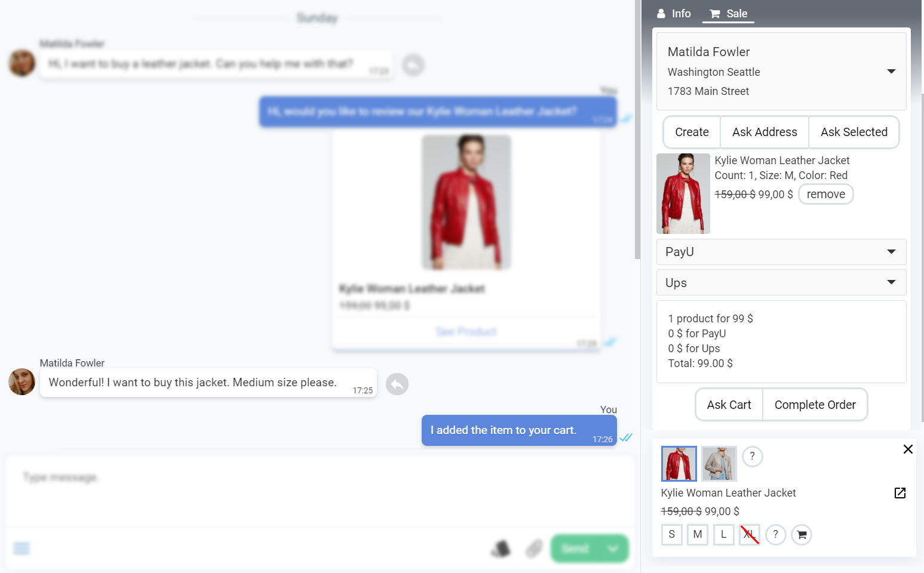Select size M option

coord(697,534)
